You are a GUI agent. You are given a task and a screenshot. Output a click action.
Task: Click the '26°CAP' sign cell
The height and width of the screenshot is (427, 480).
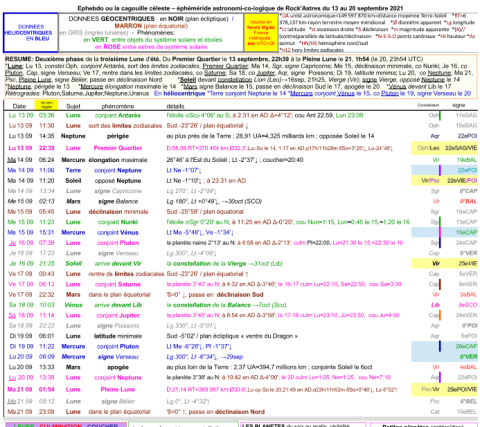coord(466,346)
